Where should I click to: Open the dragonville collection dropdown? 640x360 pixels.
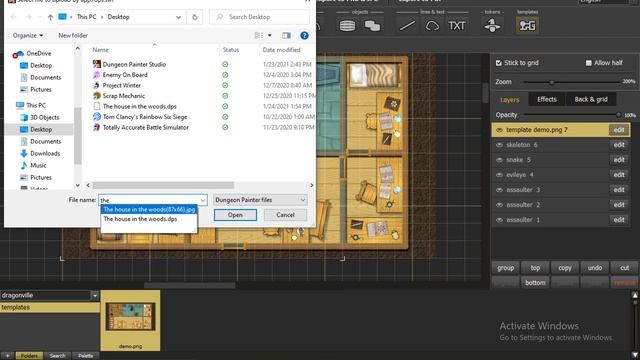pos(95,296)
